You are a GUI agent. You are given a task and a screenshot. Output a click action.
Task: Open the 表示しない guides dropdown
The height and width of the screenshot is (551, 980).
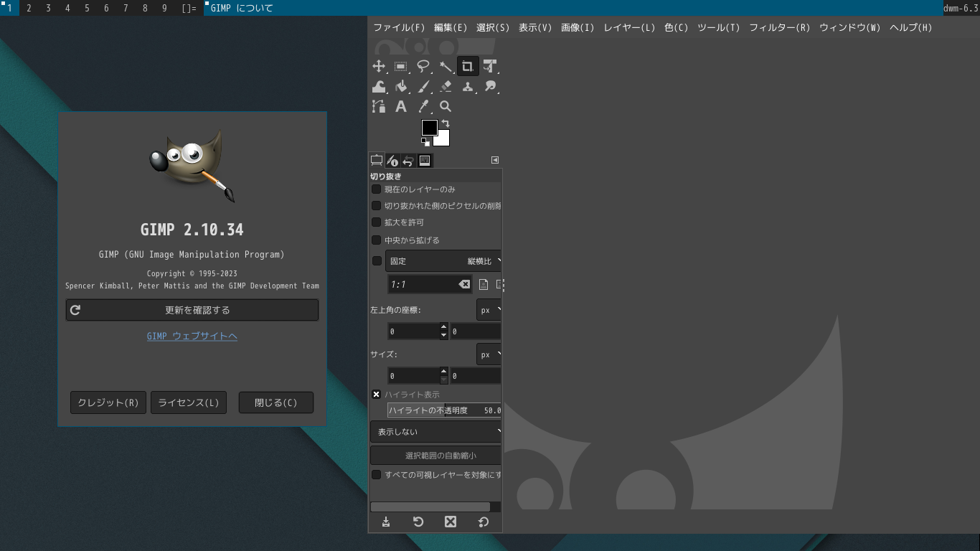(x=435, y=432)
